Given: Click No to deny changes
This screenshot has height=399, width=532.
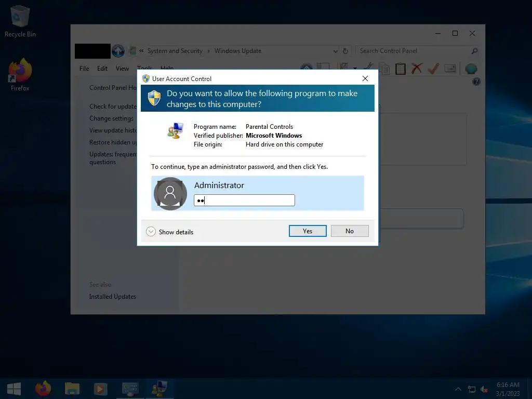Looking at the screenshot, I should 350,231.
